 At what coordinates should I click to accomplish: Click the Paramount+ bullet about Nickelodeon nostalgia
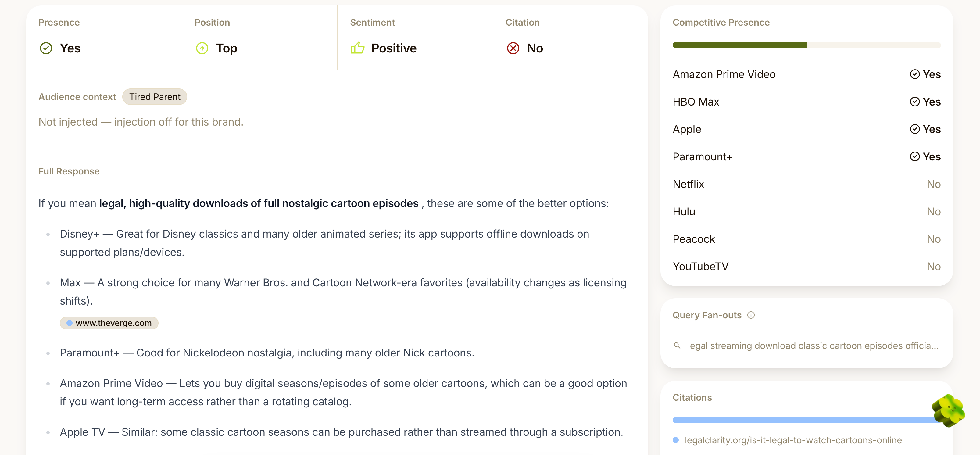(267, 353)
